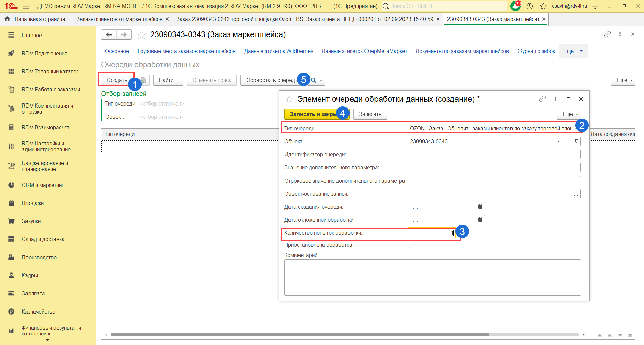644x345 pixels.
Task: Open the history clock icon
Action: 529,6
